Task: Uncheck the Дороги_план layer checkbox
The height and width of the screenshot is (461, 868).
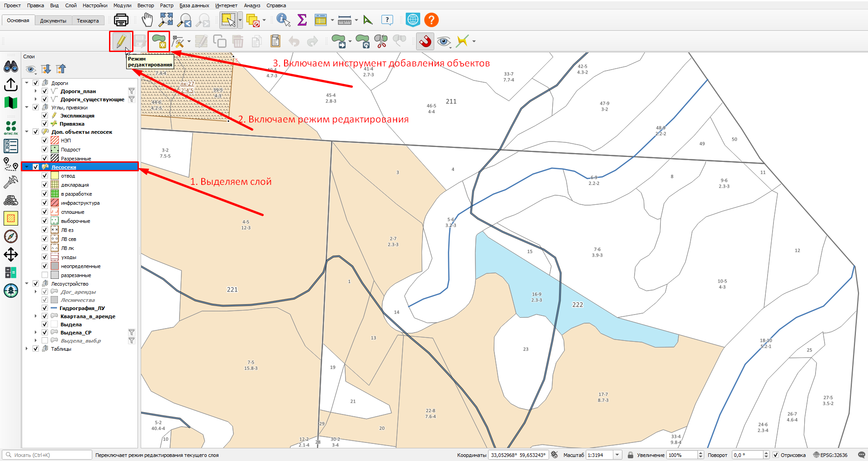Action: (x=45, y=91)
